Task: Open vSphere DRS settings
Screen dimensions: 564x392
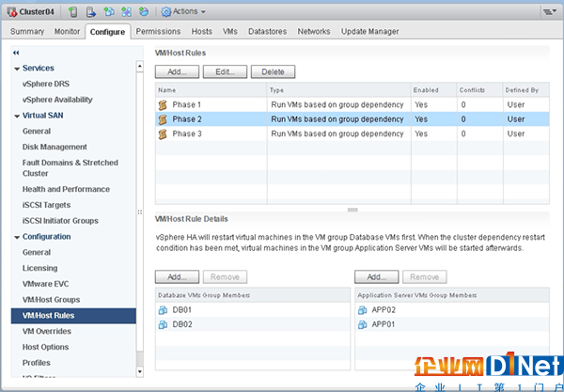Action: point(46,84)
